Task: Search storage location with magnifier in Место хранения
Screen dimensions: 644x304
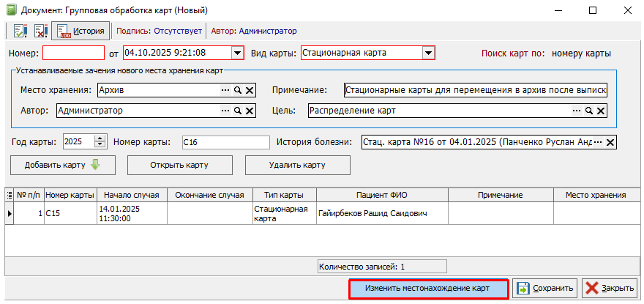Action: point(238,90)
